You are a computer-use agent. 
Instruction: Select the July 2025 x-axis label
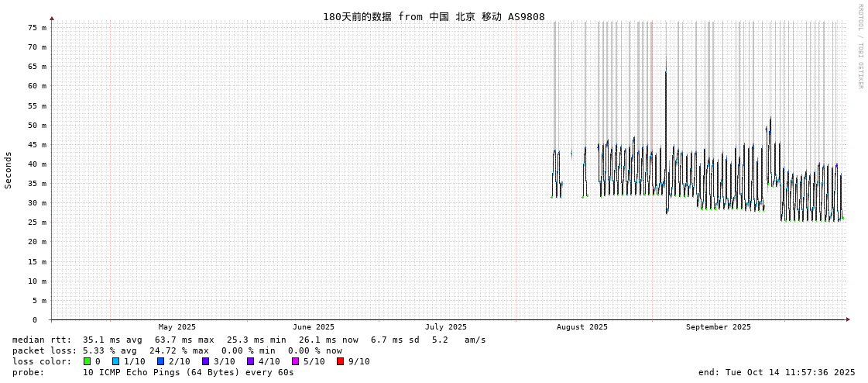pyautogui.click(x=446, y=327)
